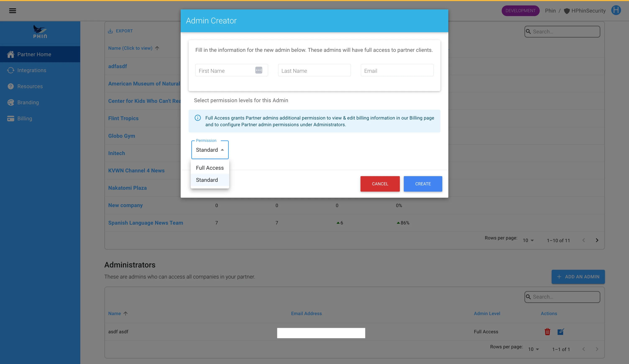Image resolution: width=629 pixels, height=364 pixels.
Task: Open companies rows per page dropdown
Action: click(528, 241)
